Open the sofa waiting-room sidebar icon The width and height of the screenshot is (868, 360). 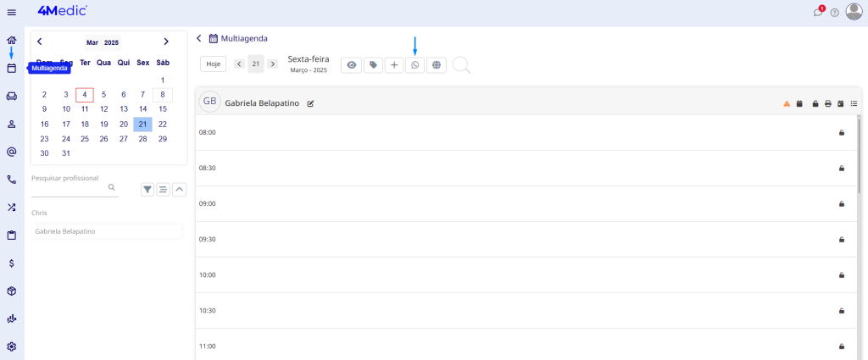(11, 97)
